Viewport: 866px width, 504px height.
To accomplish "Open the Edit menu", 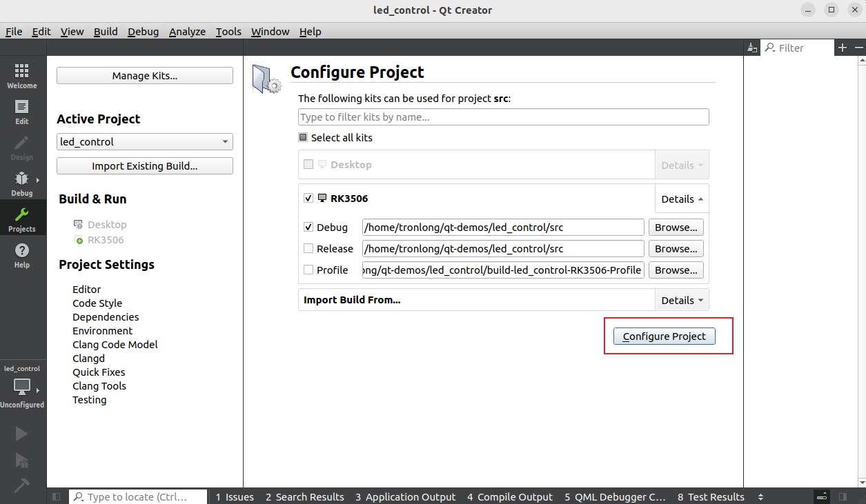I will point(41,31).
